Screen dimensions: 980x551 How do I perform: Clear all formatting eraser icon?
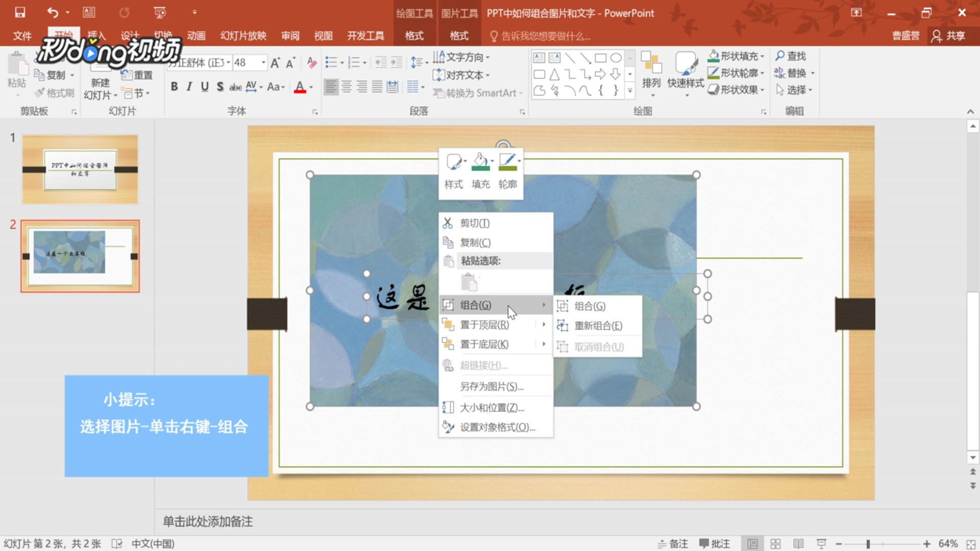click(x=312, y=63)
